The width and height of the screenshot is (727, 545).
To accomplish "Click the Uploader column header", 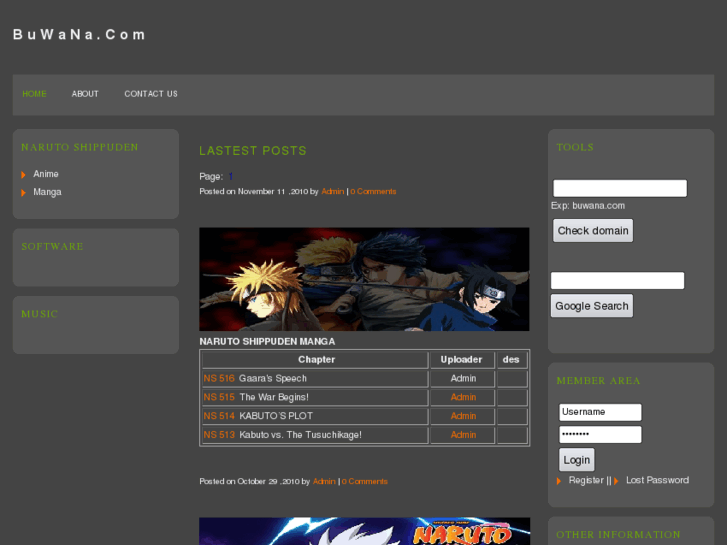I will pos(461,359).
